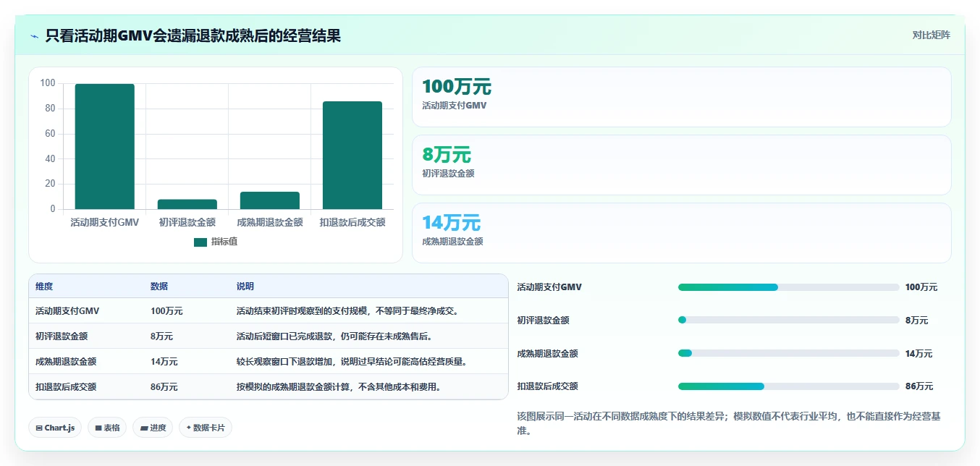Click table cell 扣退款后成交额

66,387
